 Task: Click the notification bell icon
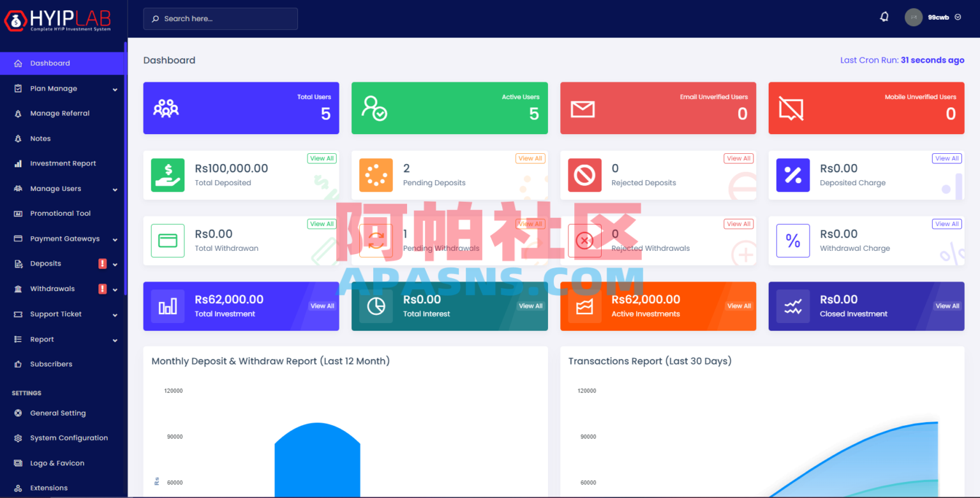884,17
